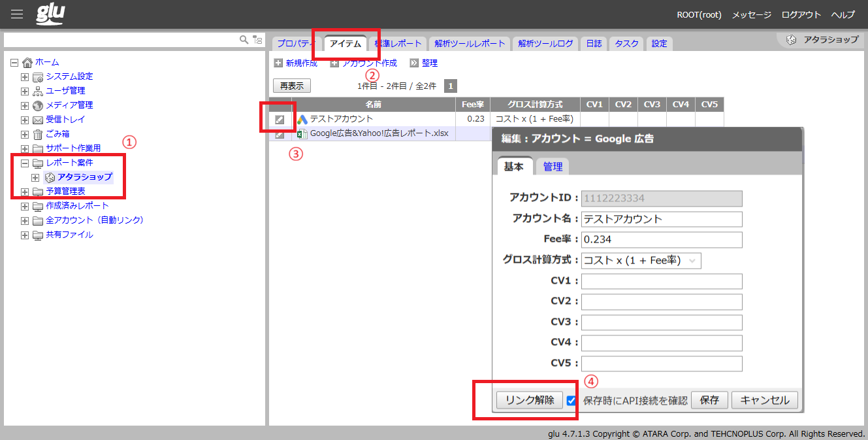Click the リンク解除 button
Screen dimensions: 868x440
tap(530, 401)
